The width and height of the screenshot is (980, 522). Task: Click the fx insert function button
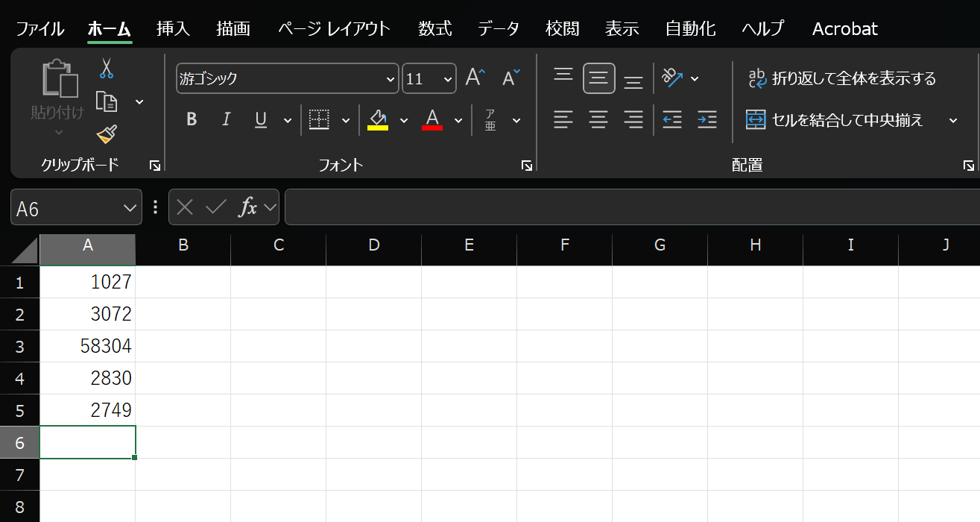[248, 207]
